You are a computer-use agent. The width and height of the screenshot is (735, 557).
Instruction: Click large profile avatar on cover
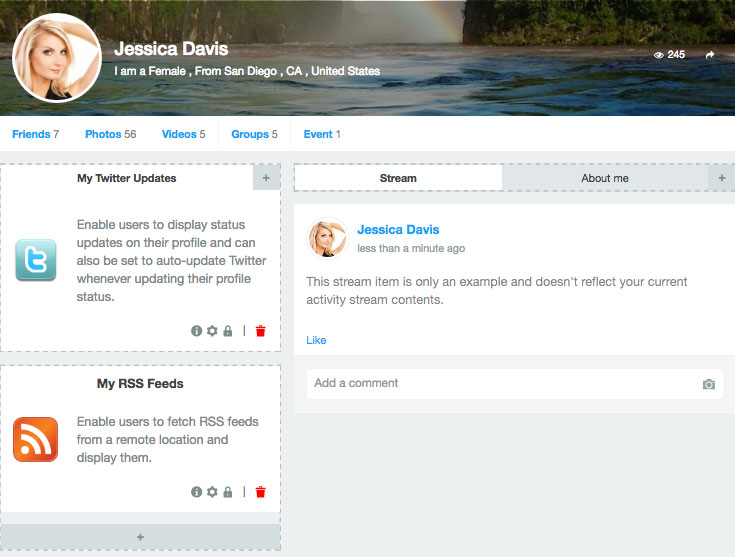coord(57,58)
